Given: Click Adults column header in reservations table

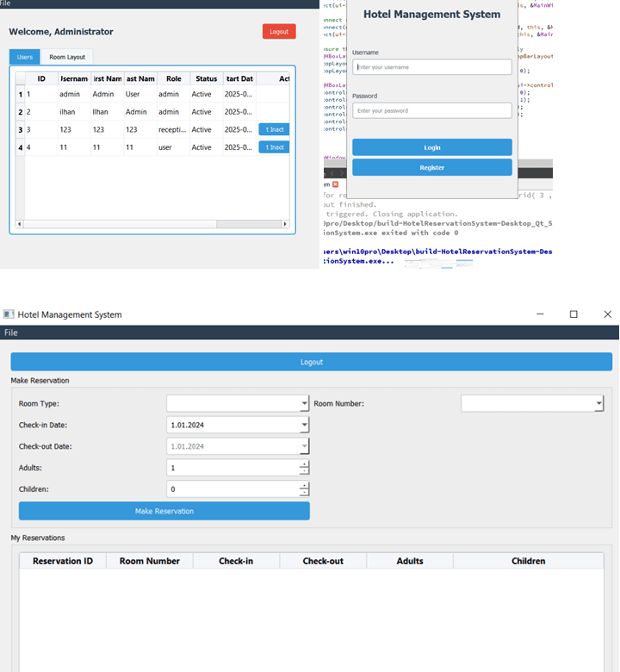Looking at the screenshot, I should (x=410, y=561).
